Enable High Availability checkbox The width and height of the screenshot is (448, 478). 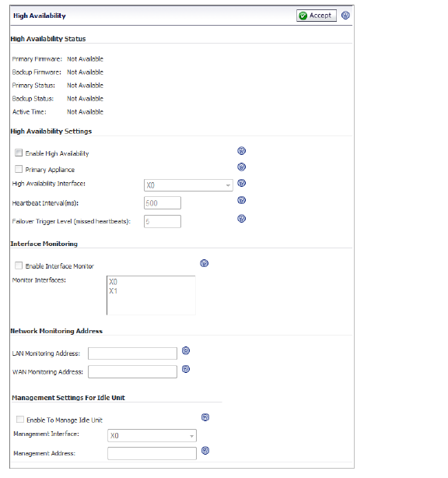click(x=19, y=153)
